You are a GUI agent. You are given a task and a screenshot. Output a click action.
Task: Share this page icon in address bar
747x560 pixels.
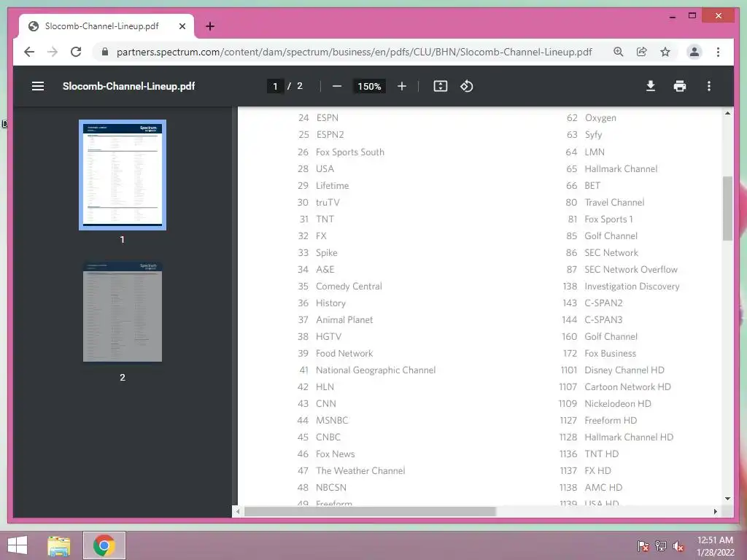click(642, 52)
